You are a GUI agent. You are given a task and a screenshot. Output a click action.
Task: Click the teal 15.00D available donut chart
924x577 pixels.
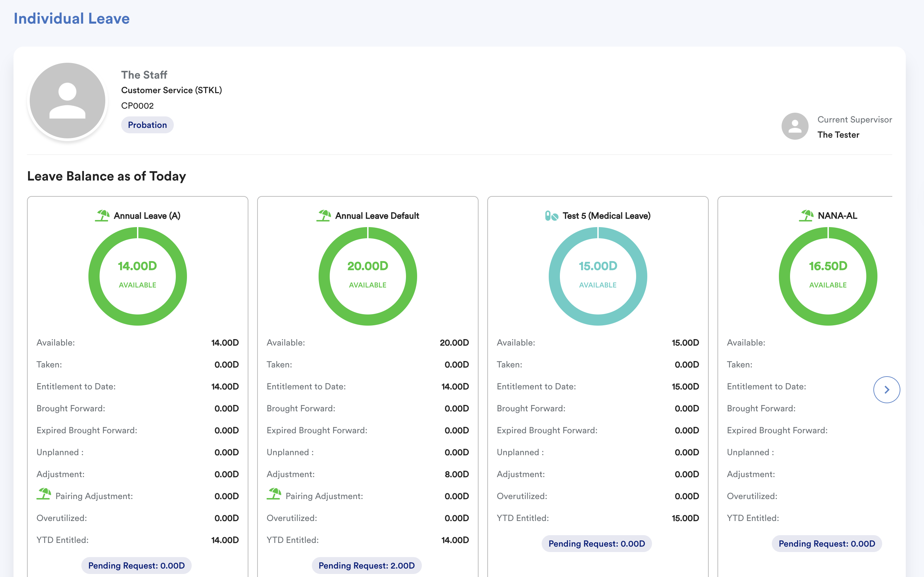tap(598, 276)
